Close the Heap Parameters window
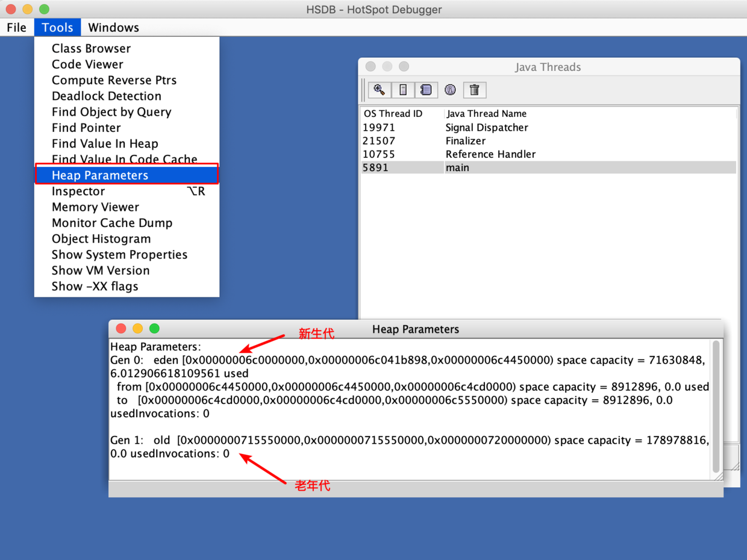Image resolution: width=747 pixels, height=560 pixels. (121, 328)
